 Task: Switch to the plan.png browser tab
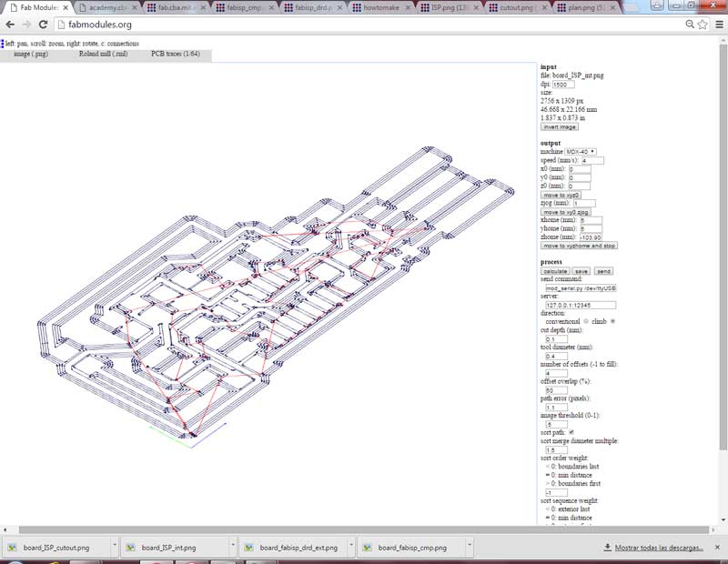pos(586,8)
